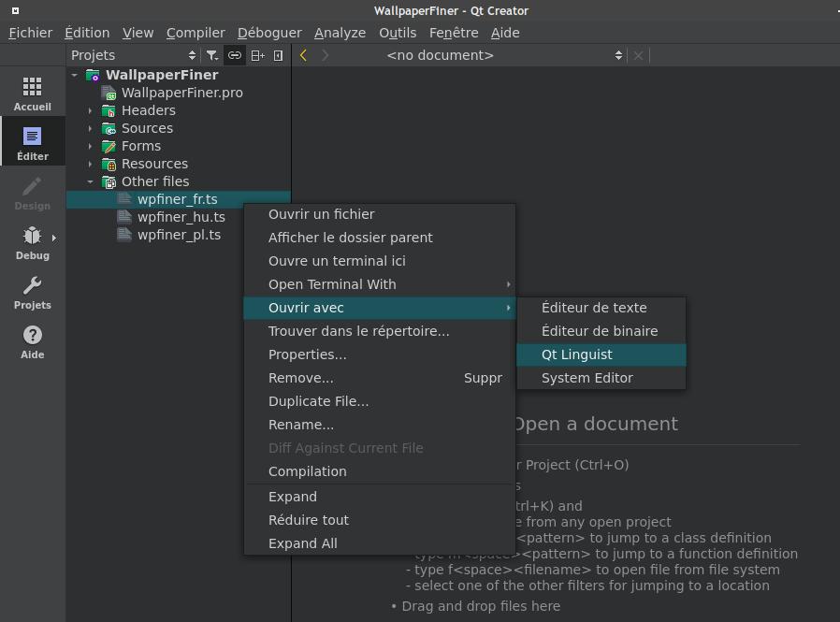840x622 pixels.
Task: Click the close side panel icon
Action: 278,55
